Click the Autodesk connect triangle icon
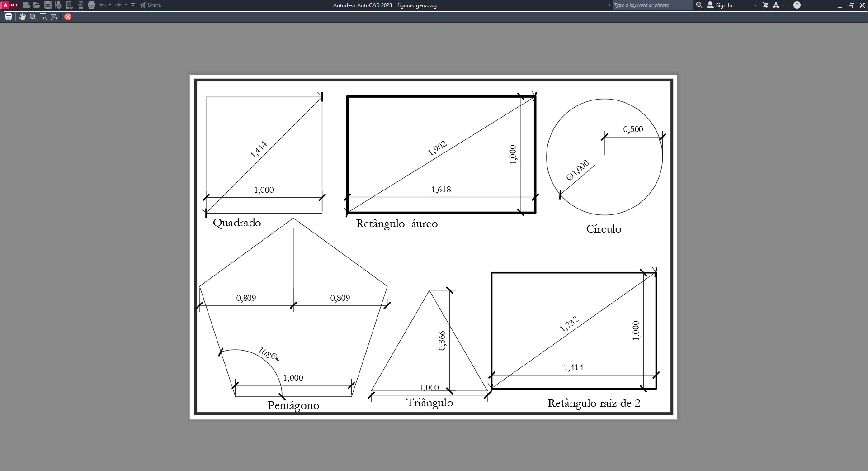The image size is (868, 471). (776, 5)
